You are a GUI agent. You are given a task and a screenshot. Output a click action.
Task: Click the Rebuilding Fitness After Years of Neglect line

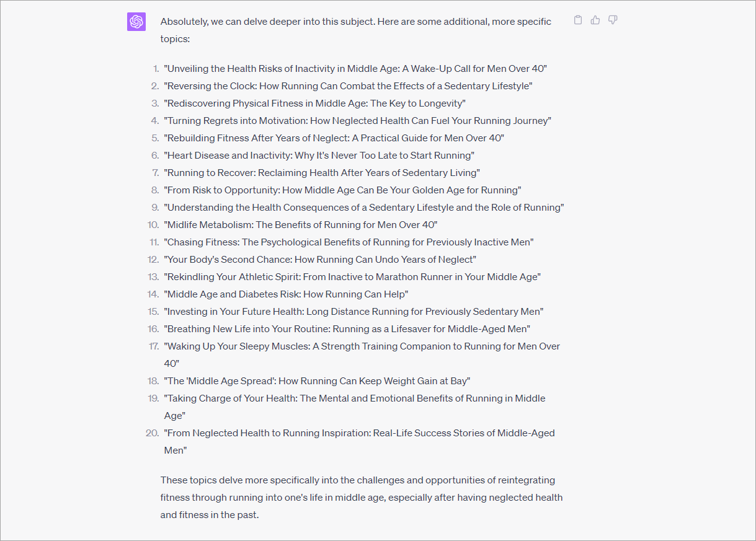tap(334, 138)
